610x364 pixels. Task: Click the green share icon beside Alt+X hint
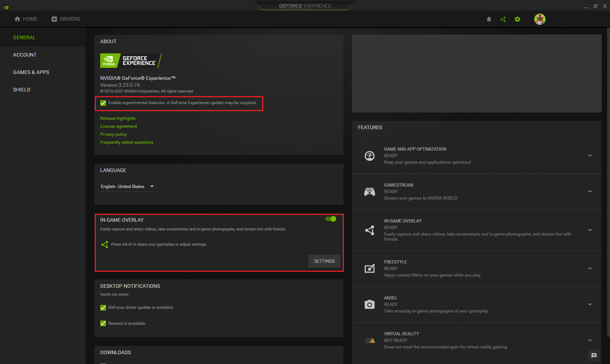(x=105, y=245)
